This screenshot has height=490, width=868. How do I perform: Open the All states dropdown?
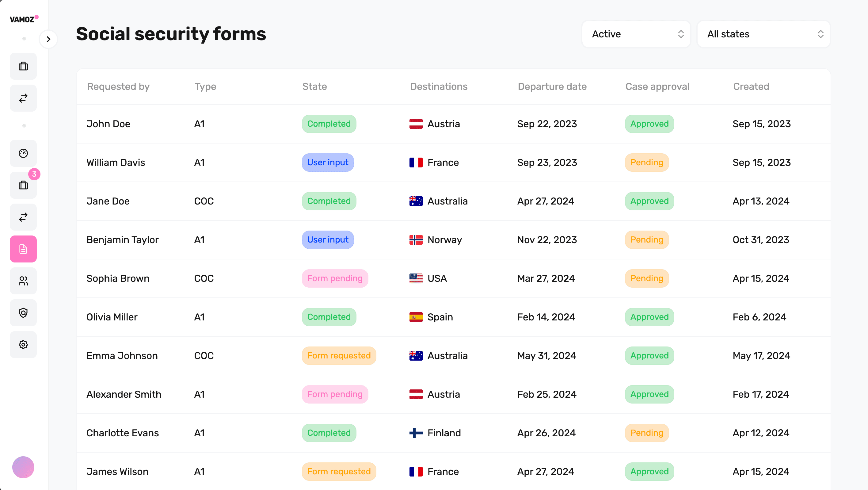[x=763, y=34]
